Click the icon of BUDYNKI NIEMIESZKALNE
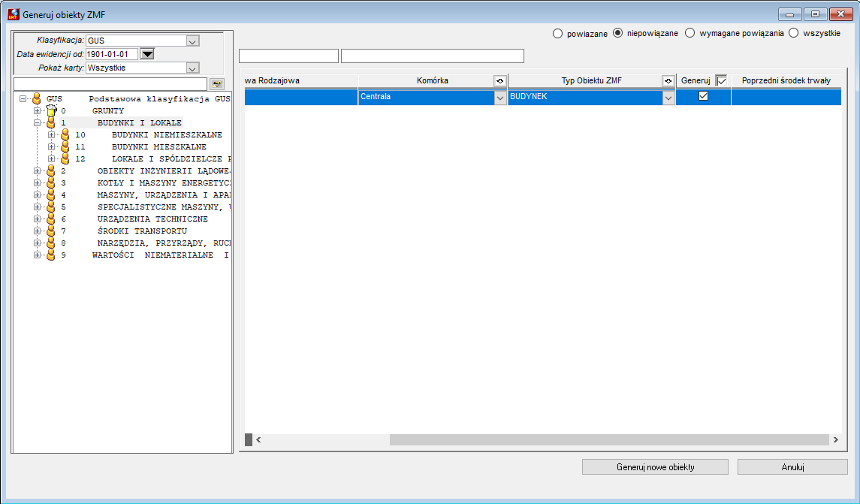860x504 pixels. tap(65, 135)
